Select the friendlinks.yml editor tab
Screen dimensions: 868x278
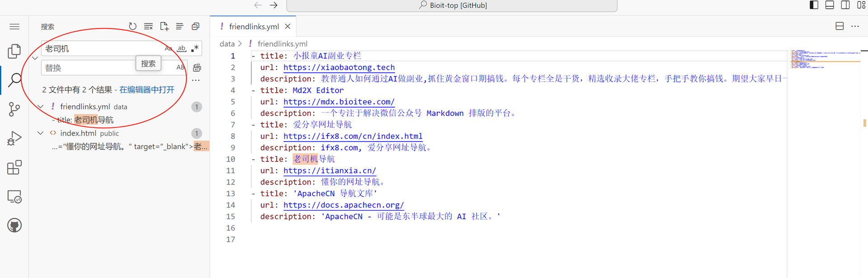coord(254,27)
